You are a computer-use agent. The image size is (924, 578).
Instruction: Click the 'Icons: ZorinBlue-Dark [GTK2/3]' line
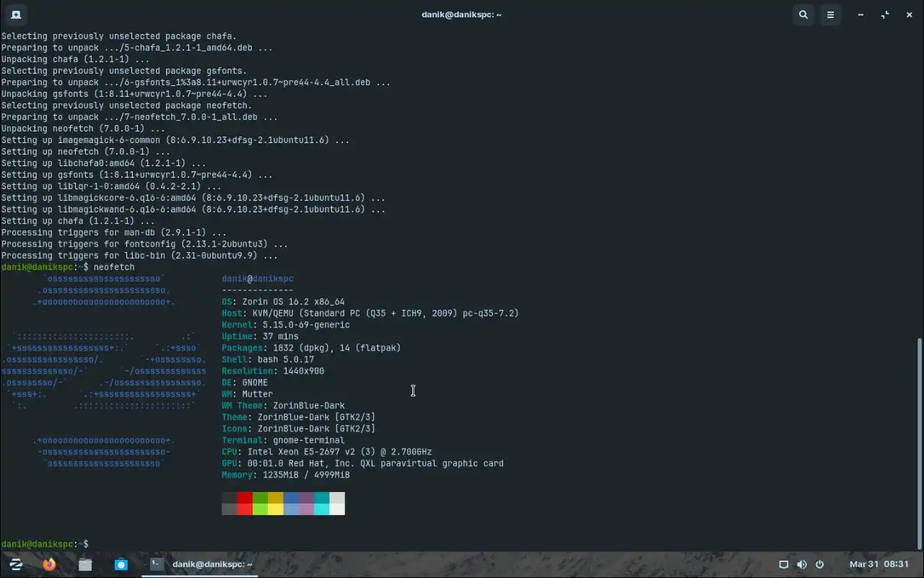click(298, 429)
